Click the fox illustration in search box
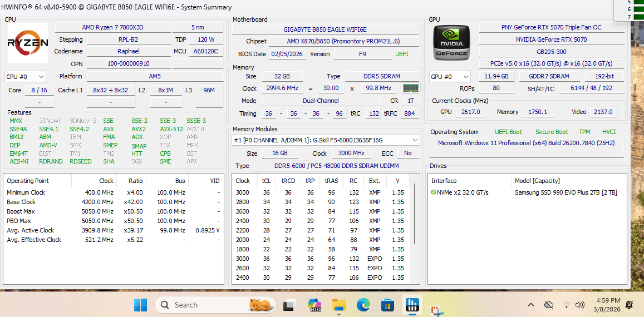 (260, 305)
